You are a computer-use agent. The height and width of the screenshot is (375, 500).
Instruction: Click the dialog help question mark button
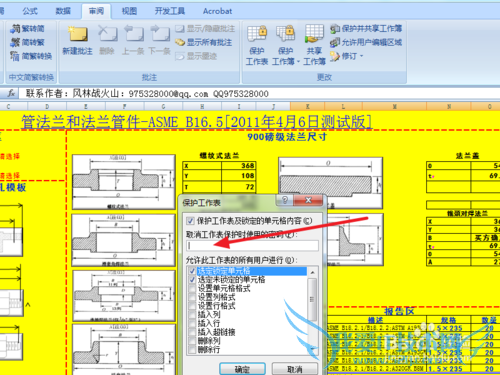[285, 200]
